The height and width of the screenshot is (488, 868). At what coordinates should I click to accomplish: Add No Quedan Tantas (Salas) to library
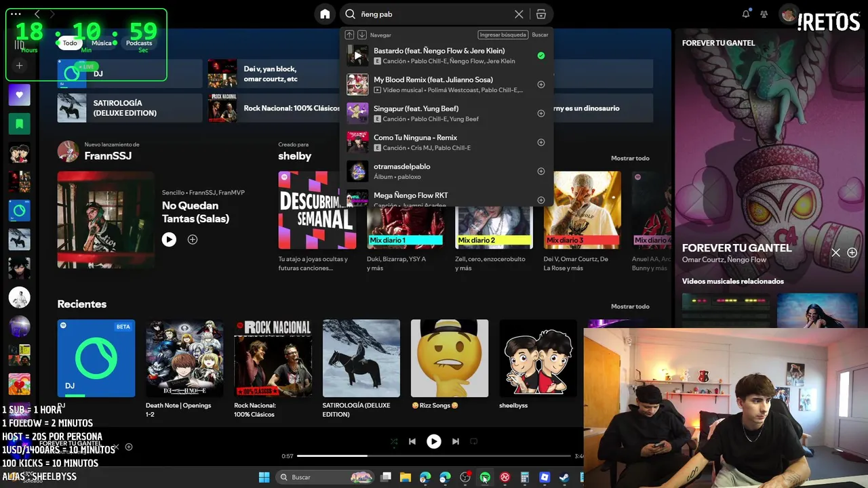(x=193, y=239)
